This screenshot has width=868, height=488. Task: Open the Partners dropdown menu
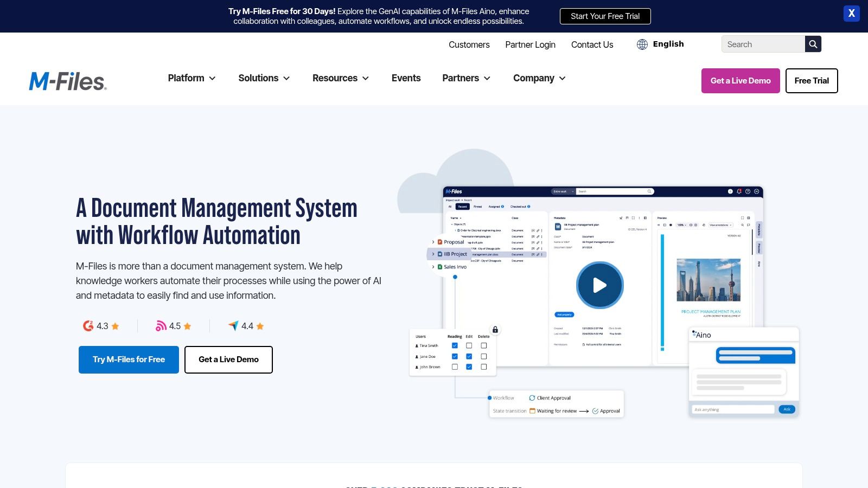466,78
